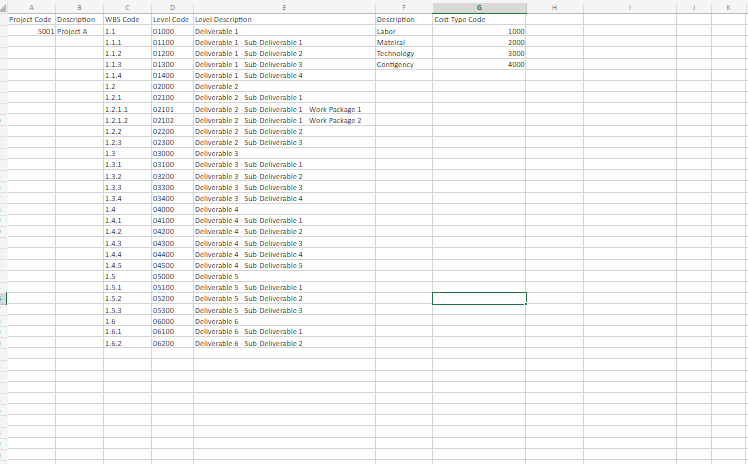Click the 'Cost Type Code' header cell
This screenshot has width=748, height=464.
pyautogui.click(x=479, y=20)
